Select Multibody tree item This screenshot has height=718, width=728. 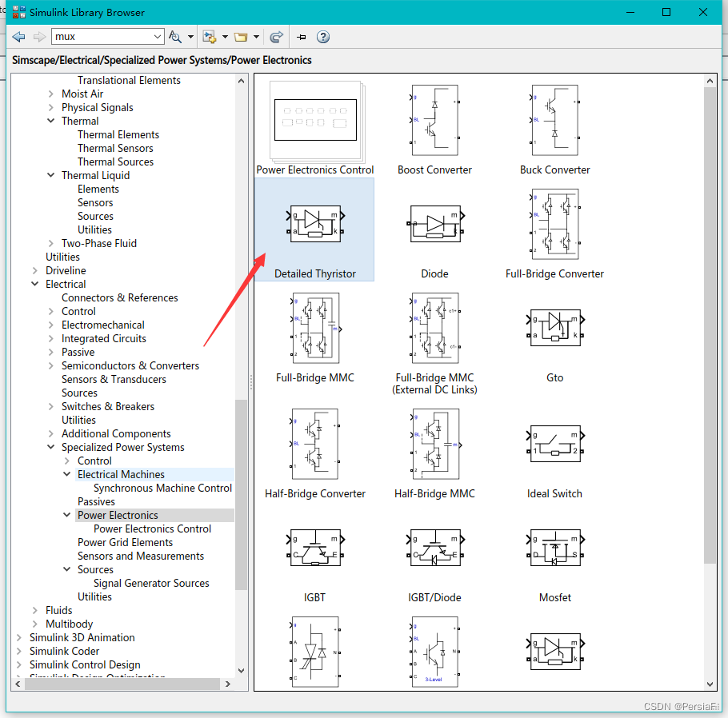[x=69, y=624]
